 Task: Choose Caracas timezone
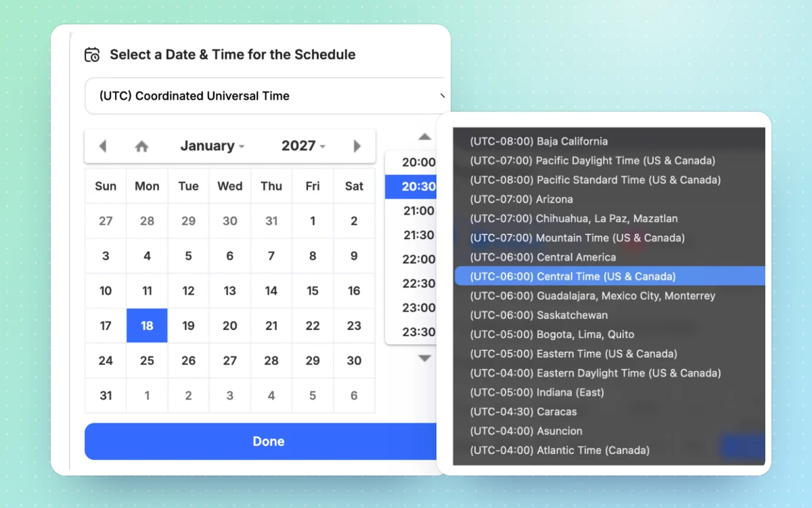coord(610,412)
